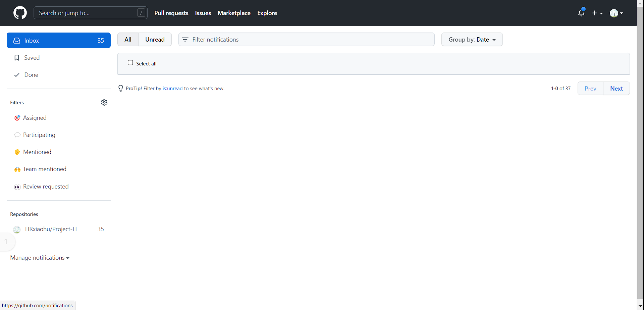Open HRxiaohu/Project-H repository notifications
Screen dimensions: 644x310
point(59,229)
